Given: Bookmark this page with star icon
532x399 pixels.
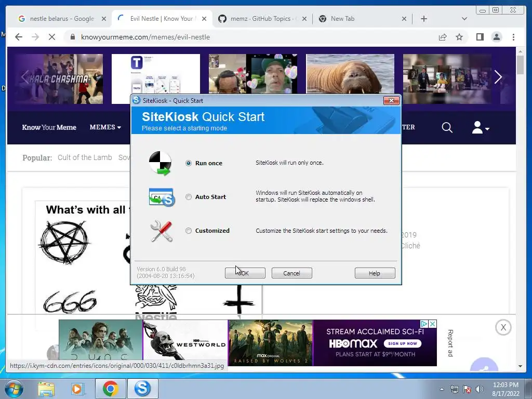Looking at the screenshot, I should pos(459,37).
